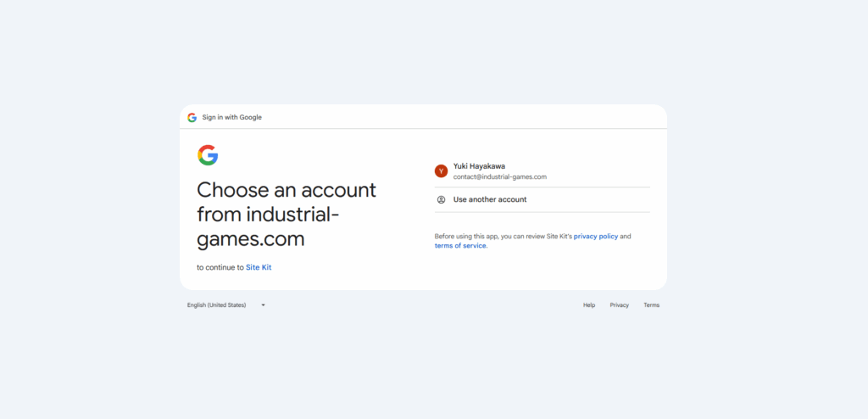Click the Sign in with Google header text

coord(231,117)
